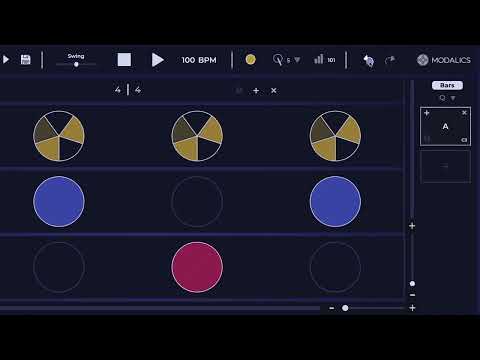
Task: Start playback with the large play button
Action: (x=157, y=60)
